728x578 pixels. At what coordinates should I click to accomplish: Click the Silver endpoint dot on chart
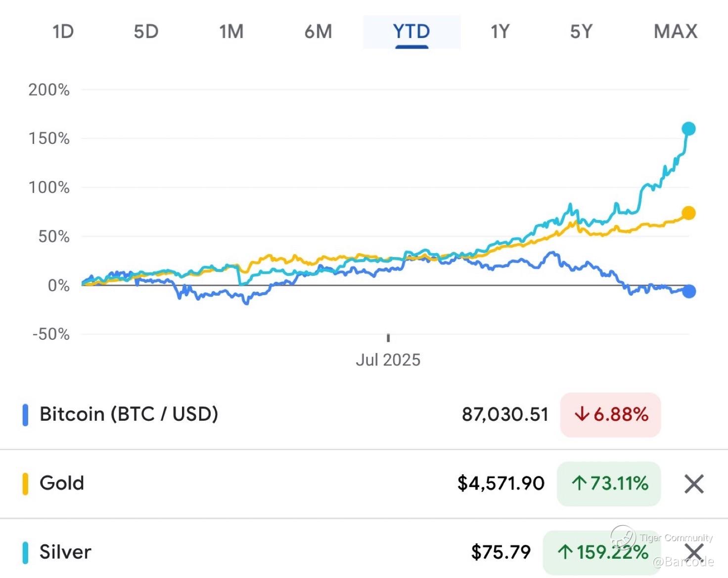click(x=688, y=129)
